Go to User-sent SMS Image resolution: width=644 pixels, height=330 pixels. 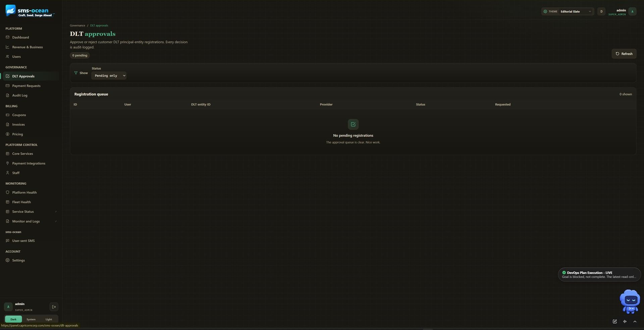[31, 241]
